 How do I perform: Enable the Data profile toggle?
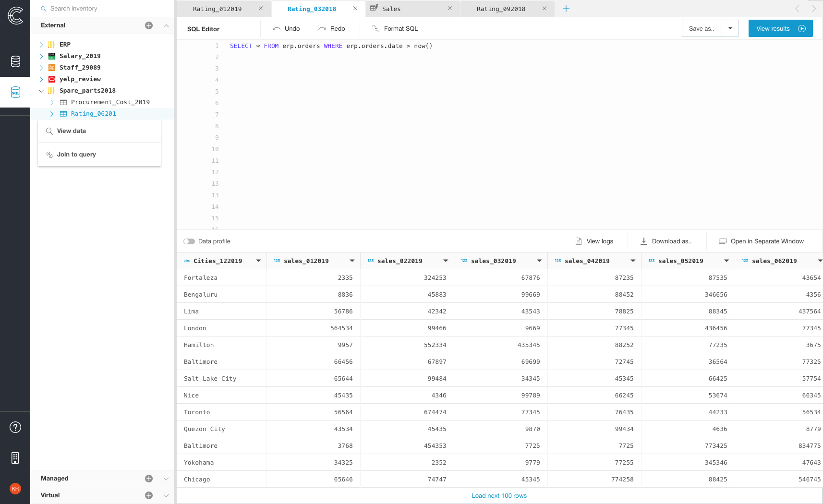point(189,241)
